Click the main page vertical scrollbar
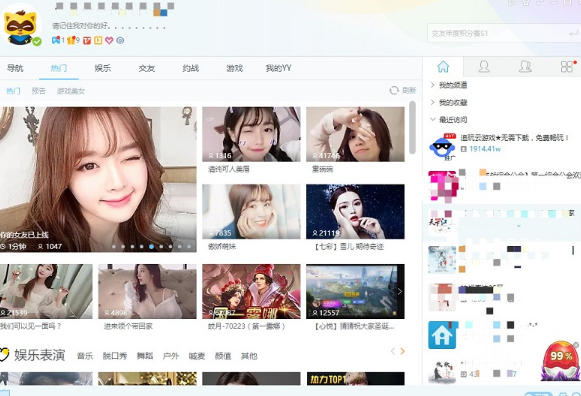The height and width of the screenshot is (396, 581). pyautogui.click(x=412, y=127)
